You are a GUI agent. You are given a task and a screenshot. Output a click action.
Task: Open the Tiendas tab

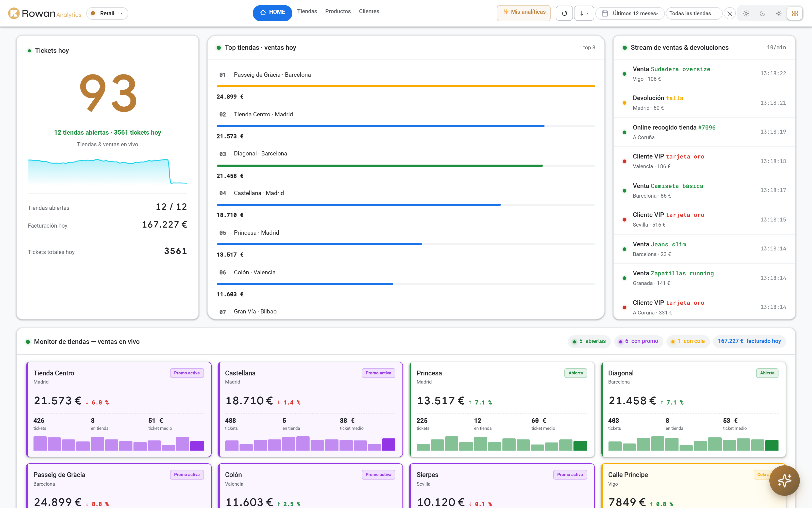[307, 11]
